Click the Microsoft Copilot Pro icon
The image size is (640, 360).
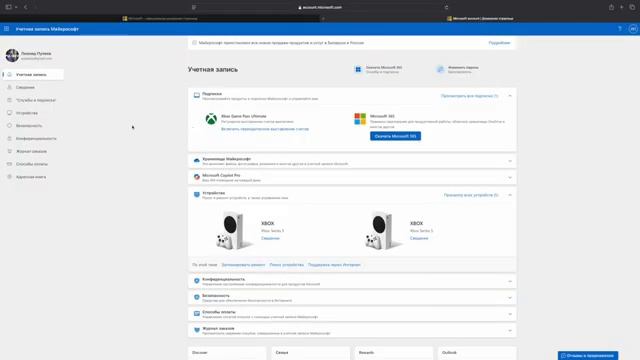[x=197, y=177]
